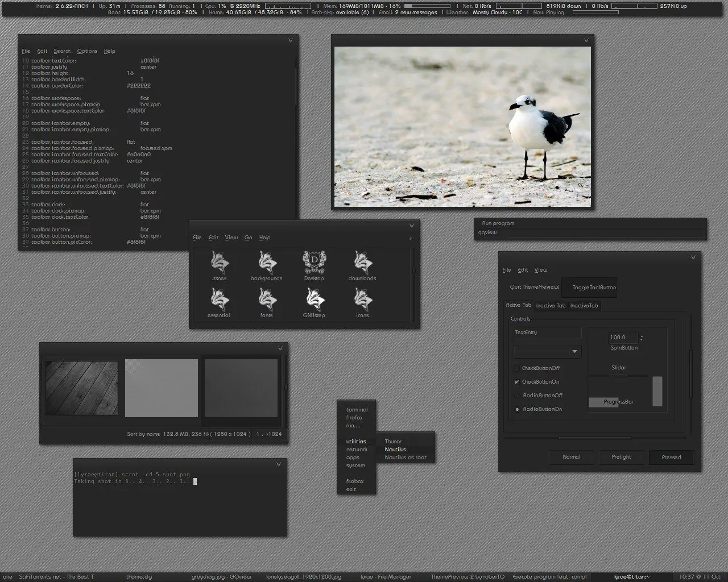
Task: Uncheck the CheckButtonOn checkbox
Action: point(517,382)
